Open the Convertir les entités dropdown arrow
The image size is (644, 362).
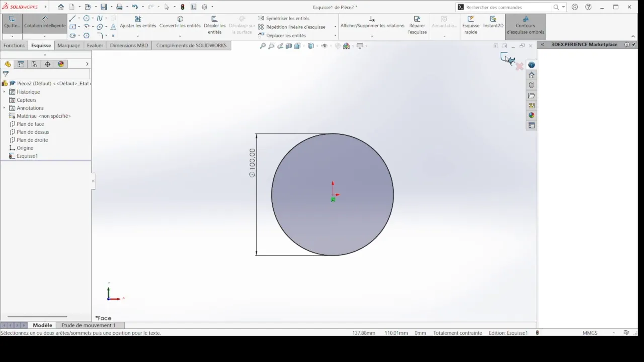180,36
